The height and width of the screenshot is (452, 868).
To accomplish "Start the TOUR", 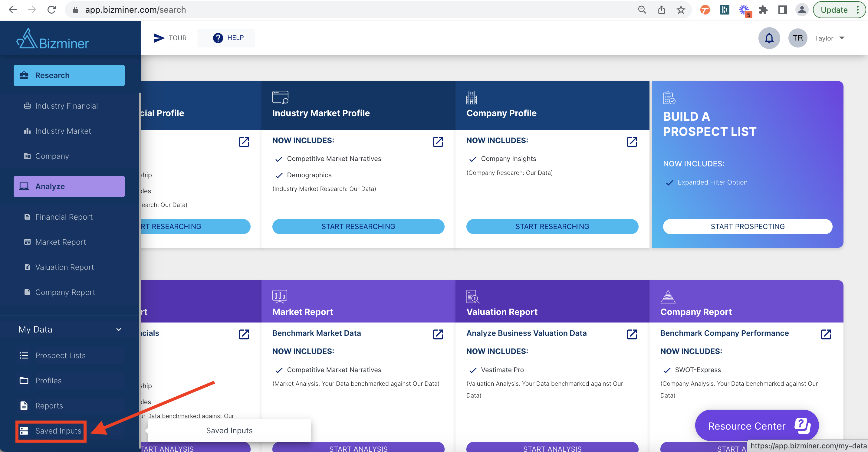I will 170,38.
